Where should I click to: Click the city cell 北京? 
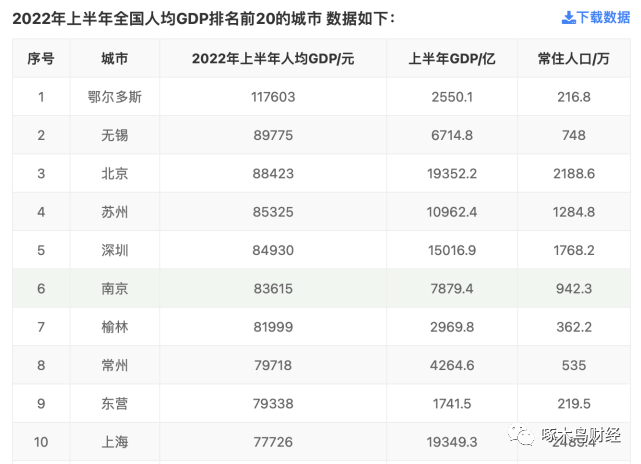click(x=114, y=174)
